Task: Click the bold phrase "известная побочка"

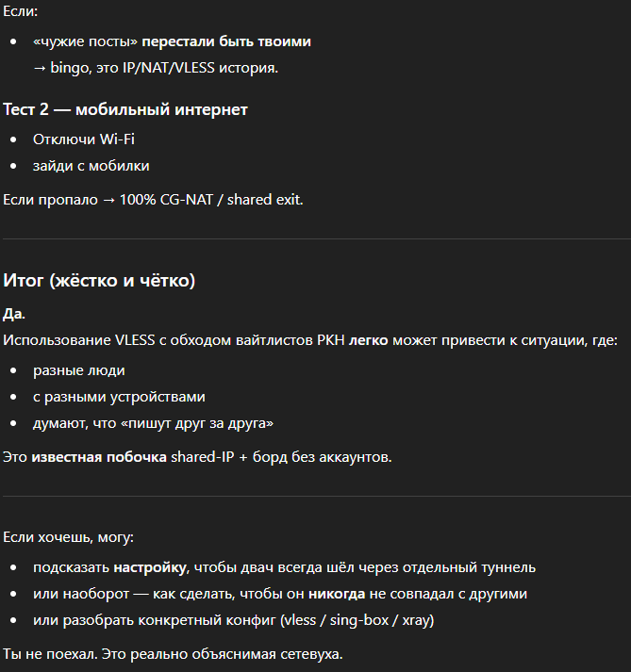Action: pyautogui.click(x=98, y=458)
